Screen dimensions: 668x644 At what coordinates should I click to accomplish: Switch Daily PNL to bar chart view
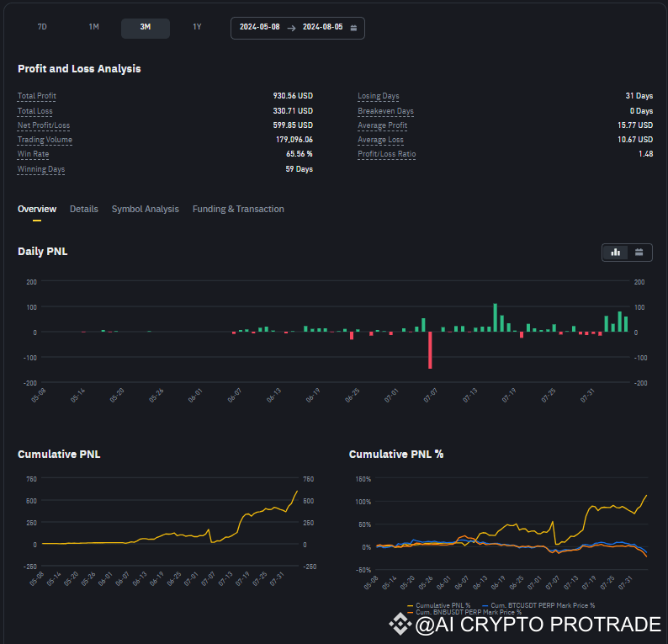click(615, 253)
